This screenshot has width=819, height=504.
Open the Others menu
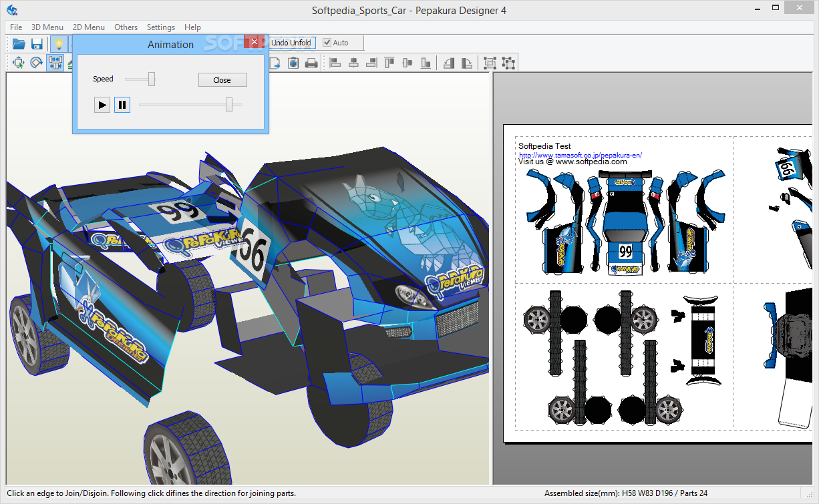pos(126,27)
